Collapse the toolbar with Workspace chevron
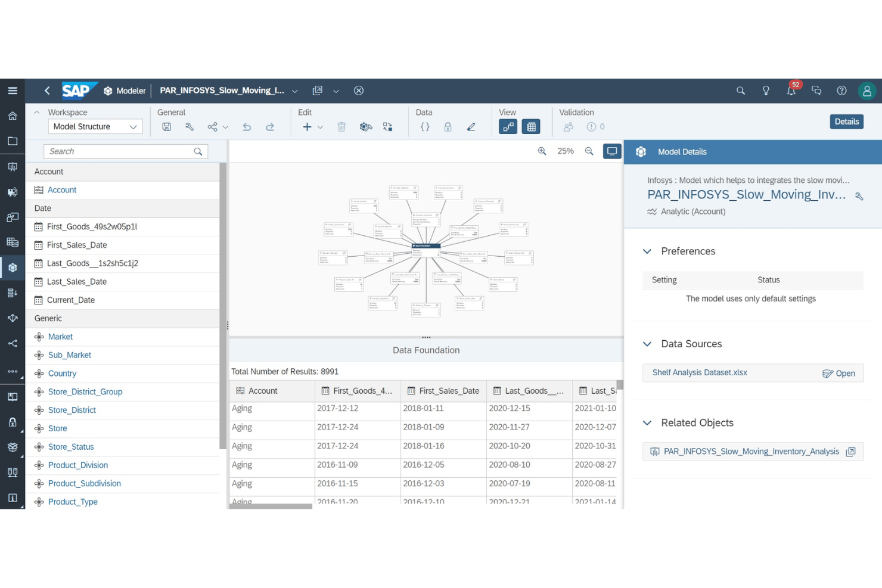The width and height of the screenshot is (882, 588). pyautogui.click(x=36, y=112)
